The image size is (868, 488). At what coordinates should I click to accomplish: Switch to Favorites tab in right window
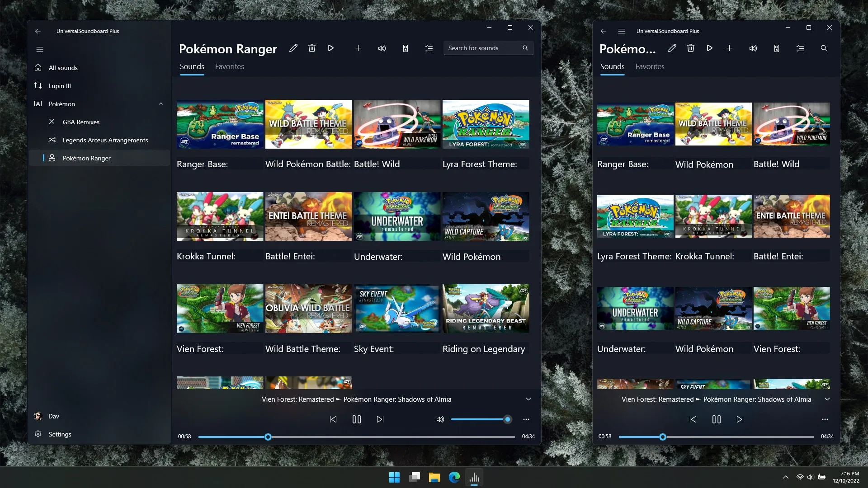point(650,66)
